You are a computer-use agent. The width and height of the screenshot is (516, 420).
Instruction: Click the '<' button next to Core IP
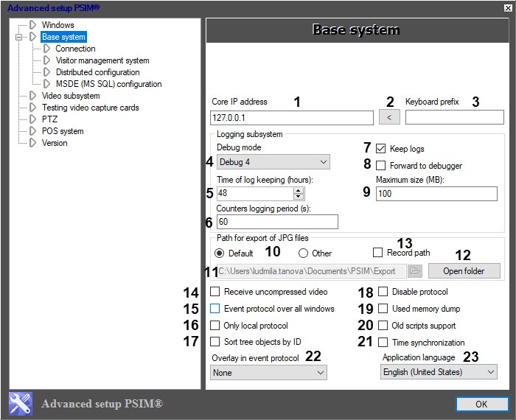(389, 117)
